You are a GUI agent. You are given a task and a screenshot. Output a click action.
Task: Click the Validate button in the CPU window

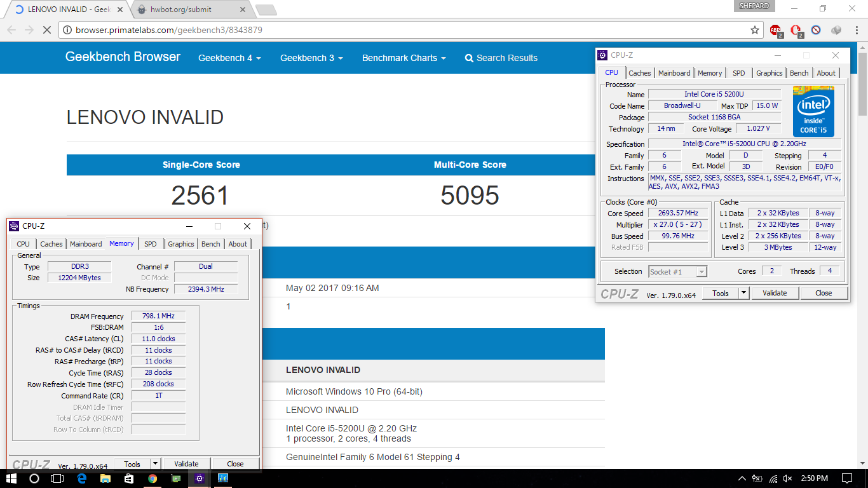pyautogui.click(x=775, y=293)
